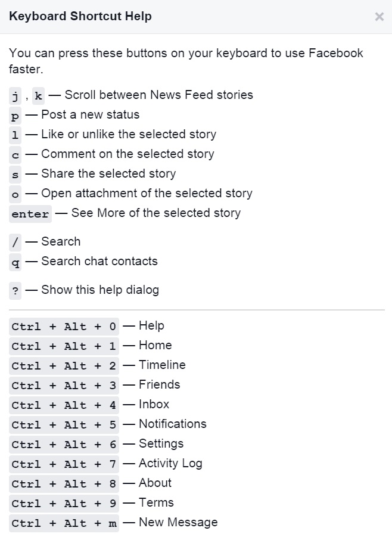
Task: Click the Ctrl + Alt + 4 Inbox shortcut
Action: [x=64, y=405]
